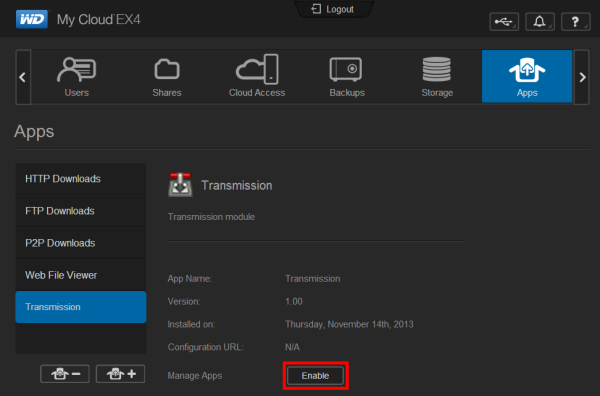Click the Transmission app icon
600x396 pixels.
click(180, 185)
